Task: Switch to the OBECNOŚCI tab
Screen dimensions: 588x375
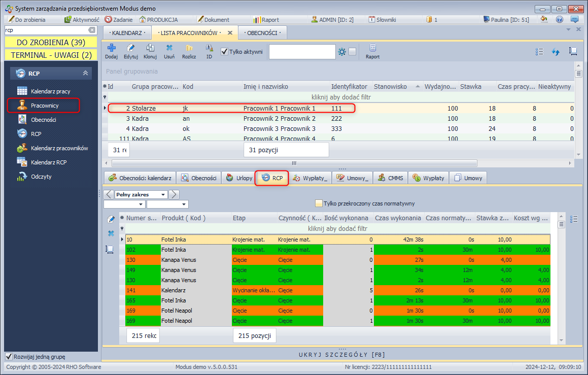Action: [x=262, y=32]
